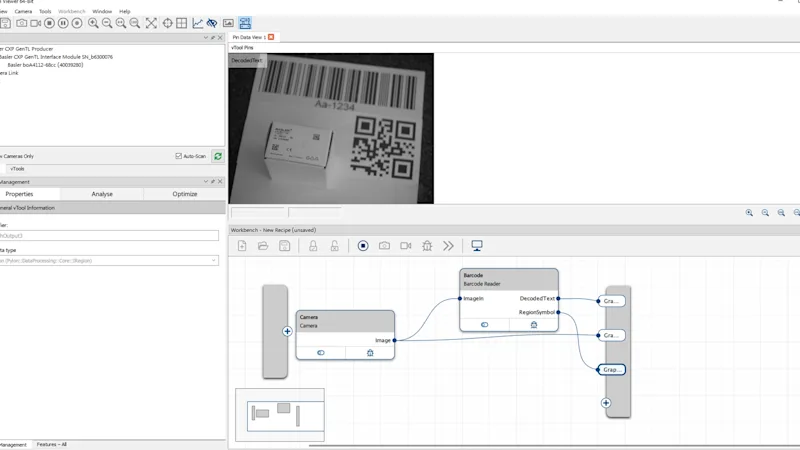This screenshot has width=800, height=450.
Task: Expand the devices panel options chevron
Action: coord(206,38)
